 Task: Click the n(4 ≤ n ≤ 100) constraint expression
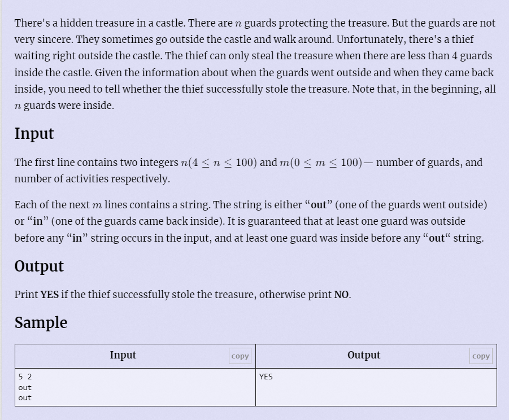[x=218, y=163]
